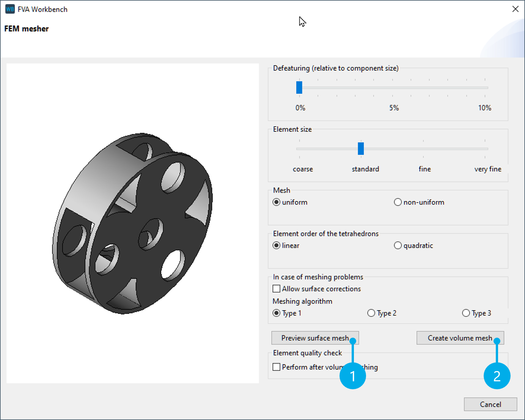
Task: Choose quadratic tetrahedron element order
Action: point(398,245)
